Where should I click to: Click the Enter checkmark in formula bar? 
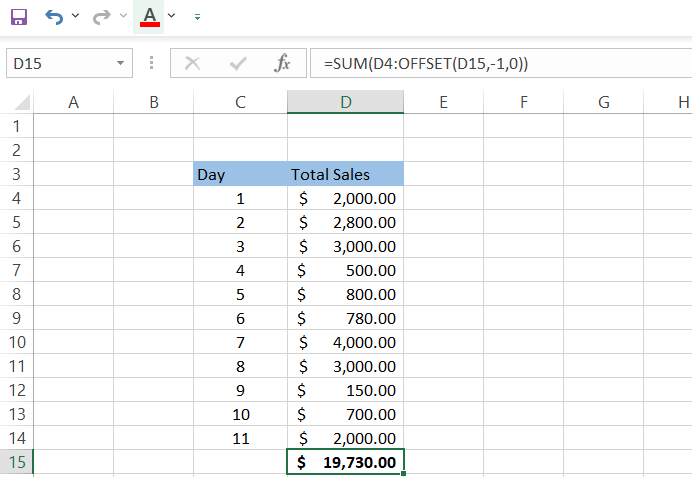(238, 63)
